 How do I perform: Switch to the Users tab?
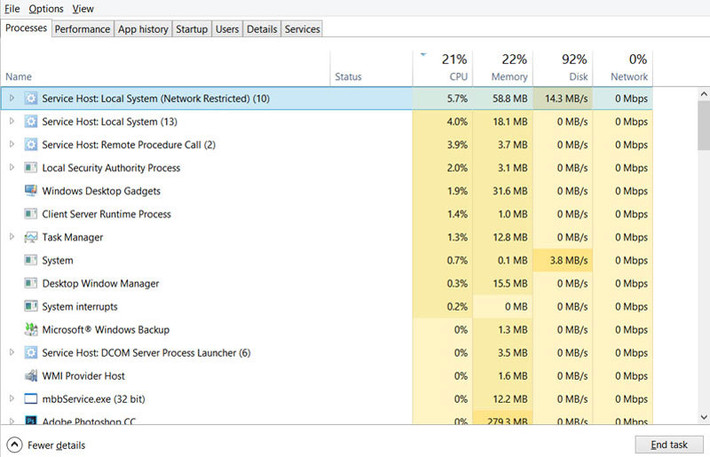pos(227,29)
